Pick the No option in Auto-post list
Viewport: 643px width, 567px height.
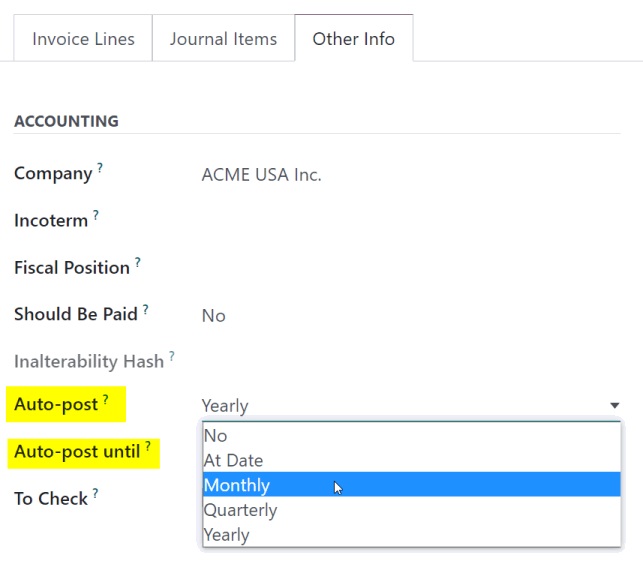click(412, 435)
